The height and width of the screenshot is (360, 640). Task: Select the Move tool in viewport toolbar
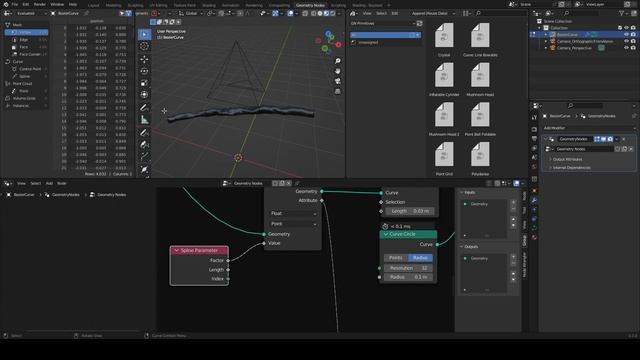pos(144,60)
